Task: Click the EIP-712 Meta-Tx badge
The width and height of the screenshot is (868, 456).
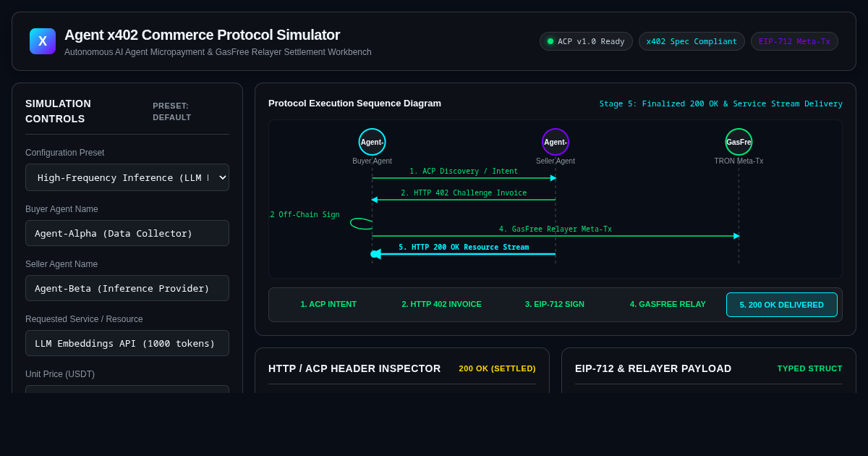Action: click(x=794, y=41)
